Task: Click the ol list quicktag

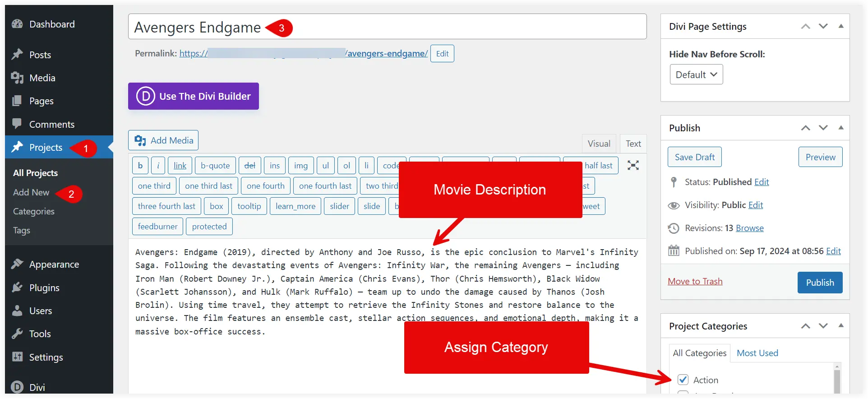Action: point(346,166)
